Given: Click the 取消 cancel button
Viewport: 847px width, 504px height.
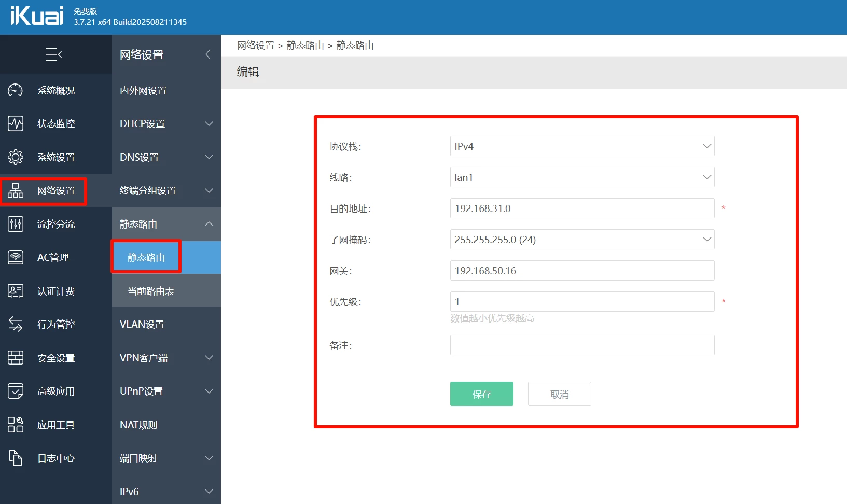Looking at the screenshot, I should click(559, 394).
